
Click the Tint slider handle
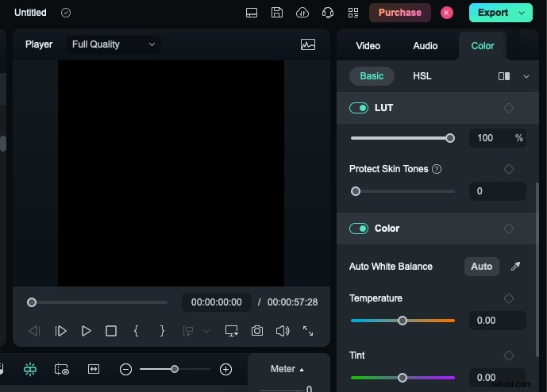tap(403, 378)
